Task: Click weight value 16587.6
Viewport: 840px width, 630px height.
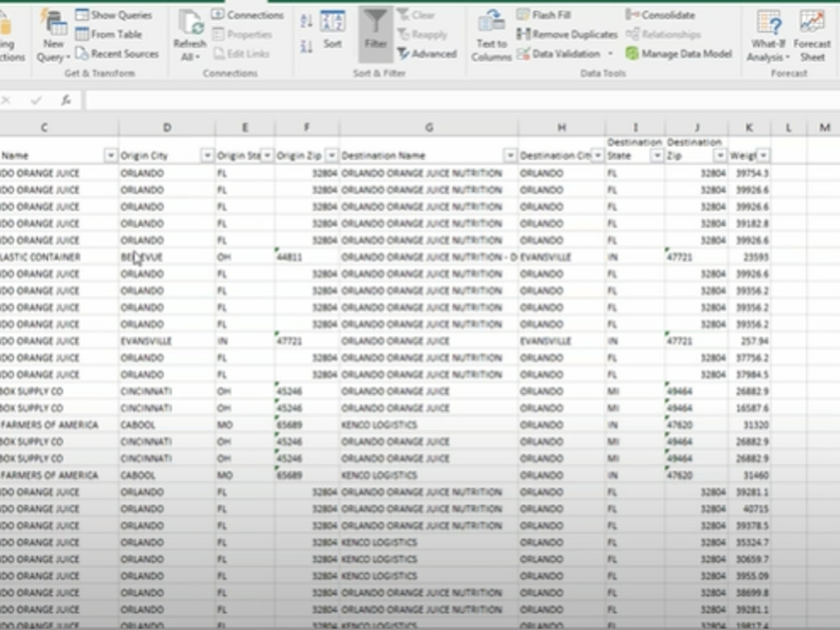Action: pos(749,408)
